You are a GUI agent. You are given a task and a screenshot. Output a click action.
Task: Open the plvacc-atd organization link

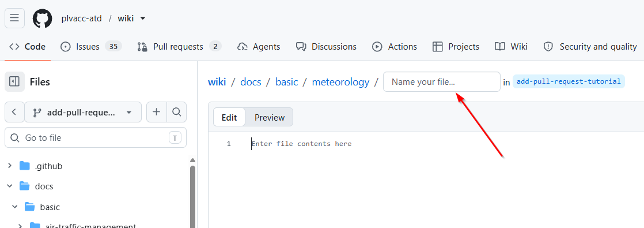click(x=81, y=18)
